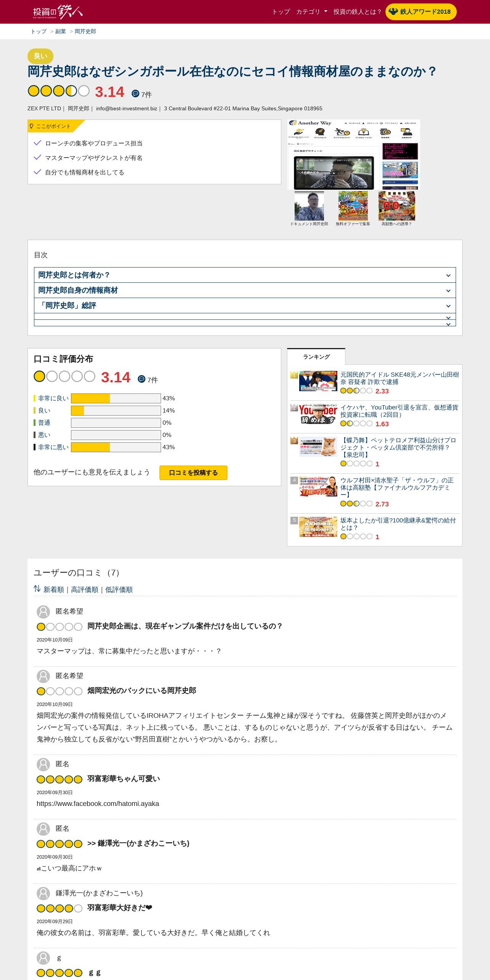Click the 投資の鉄人 site logo
The image size is (490, 980).
58,12
